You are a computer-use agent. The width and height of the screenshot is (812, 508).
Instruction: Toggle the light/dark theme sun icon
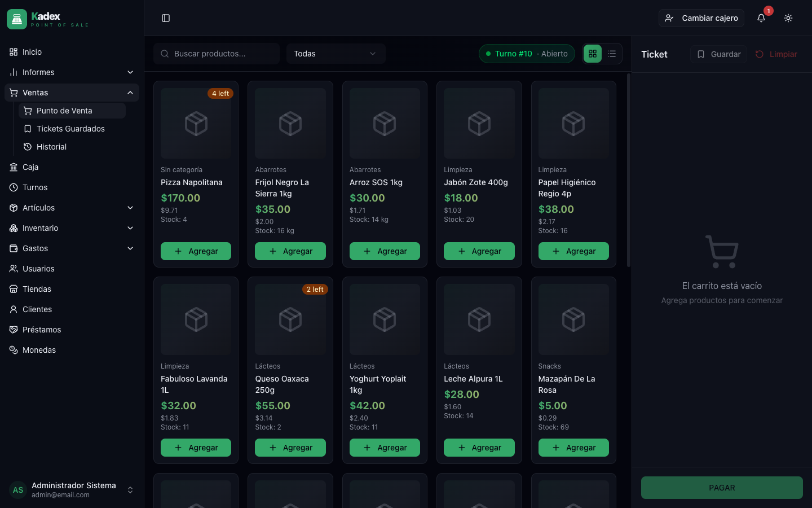point(788,18)
